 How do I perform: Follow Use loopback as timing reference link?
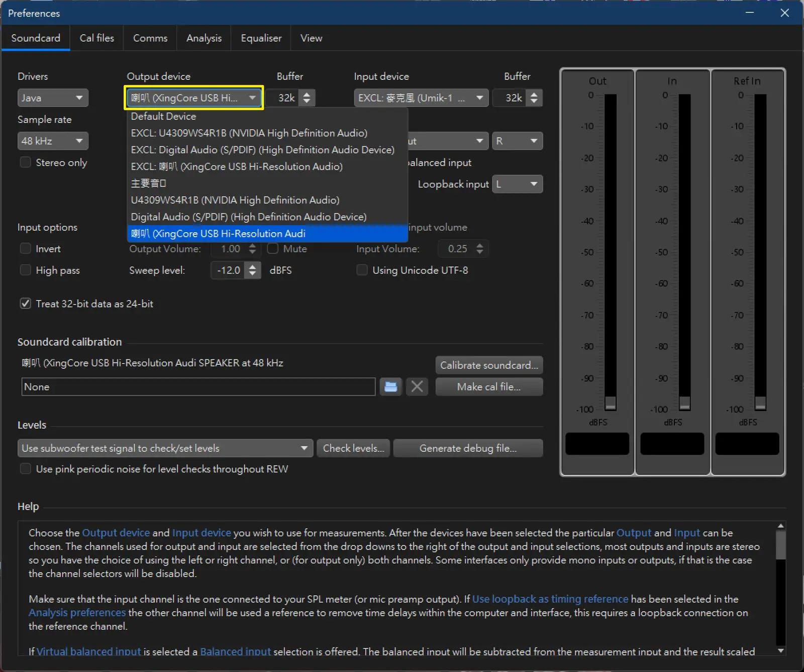(550, 599)
